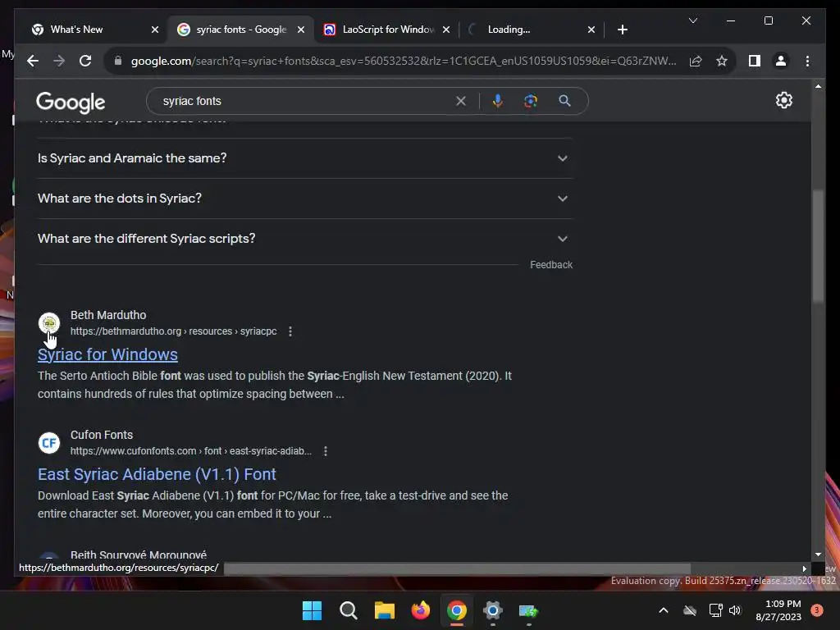Close the Loading... tab

tap(591, 30)
